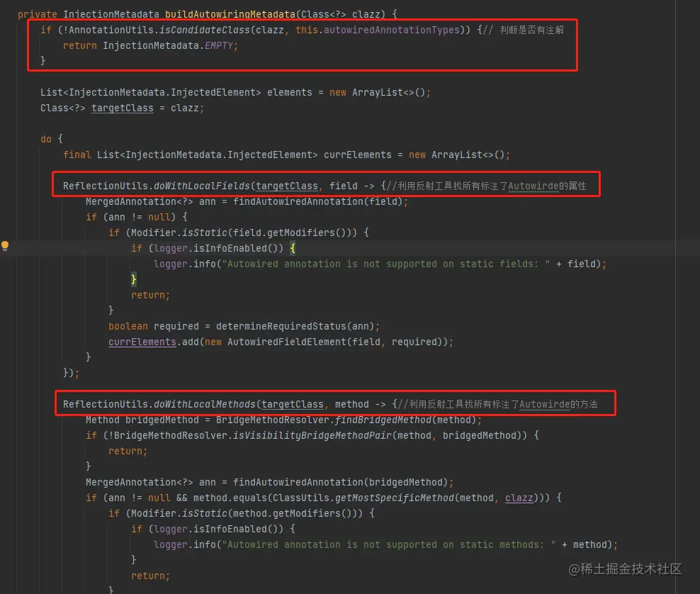Click the 'do' keyword
Screen dimensions: 700x594
pyautogui.click(x=46, y=140)
